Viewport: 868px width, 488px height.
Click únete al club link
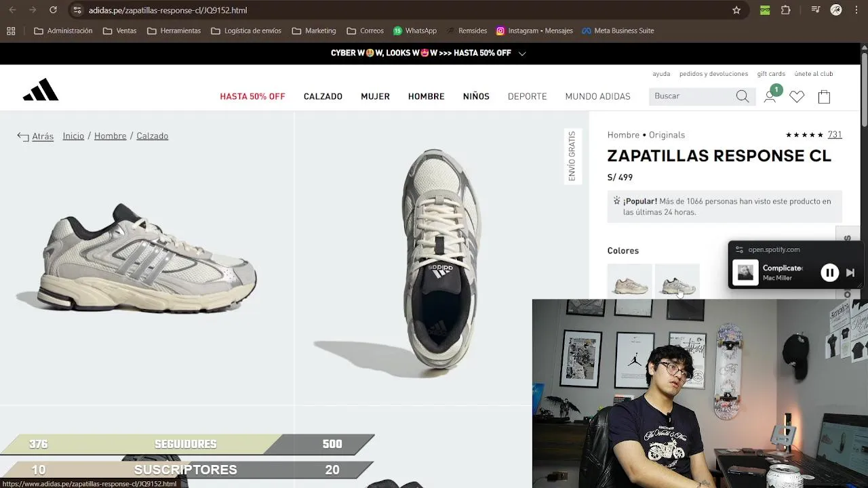tap(814, 74)
